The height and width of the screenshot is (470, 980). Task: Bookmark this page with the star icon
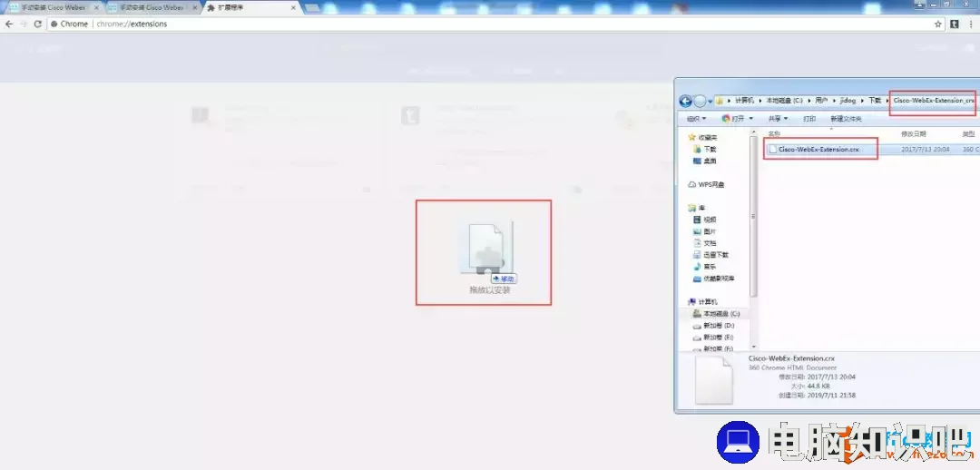coord(938,24)
